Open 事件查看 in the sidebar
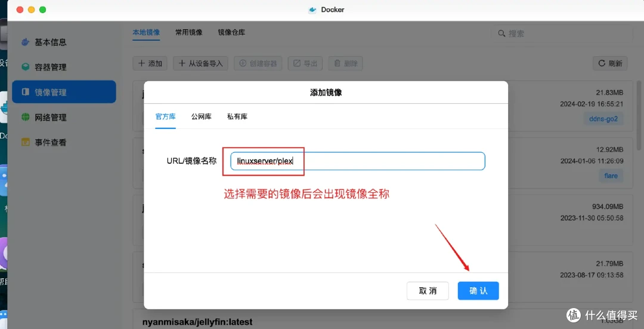The image size is (644, 329). click(x=64, y=142)
